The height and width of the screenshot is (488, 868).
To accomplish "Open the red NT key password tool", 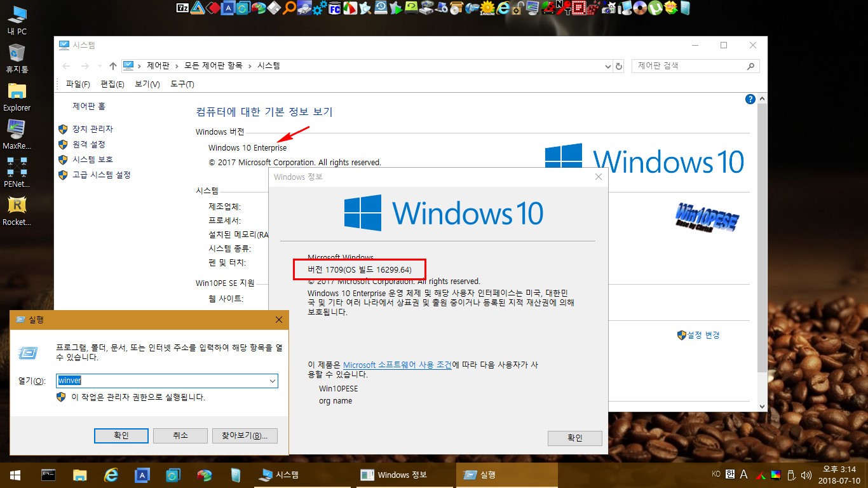I will (x=564, y=8).
